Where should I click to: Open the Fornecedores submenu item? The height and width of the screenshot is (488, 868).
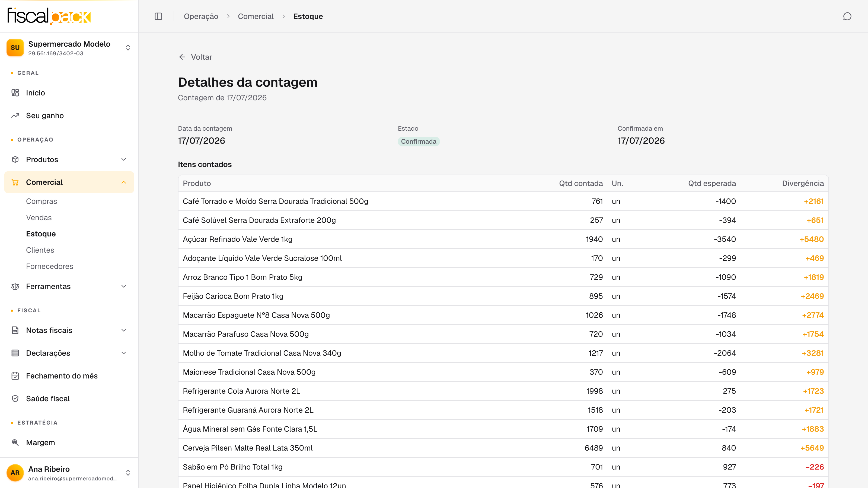point(50,267)
